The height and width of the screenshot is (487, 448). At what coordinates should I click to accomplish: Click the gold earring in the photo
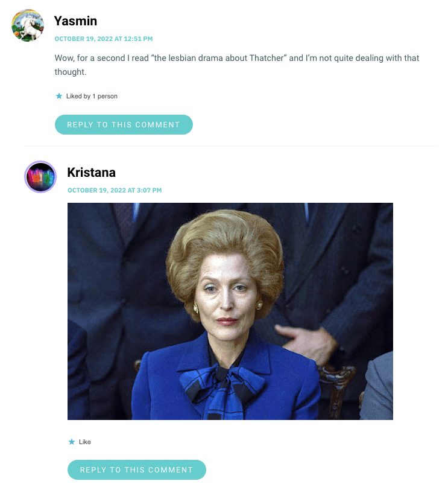coord(197,308)
